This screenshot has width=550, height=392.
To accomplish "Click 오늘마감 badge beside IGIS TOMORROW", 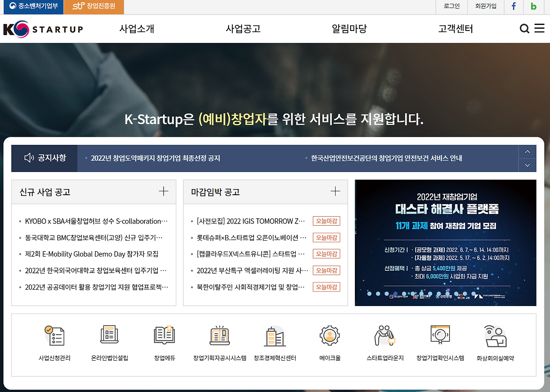I will point(326,221).
